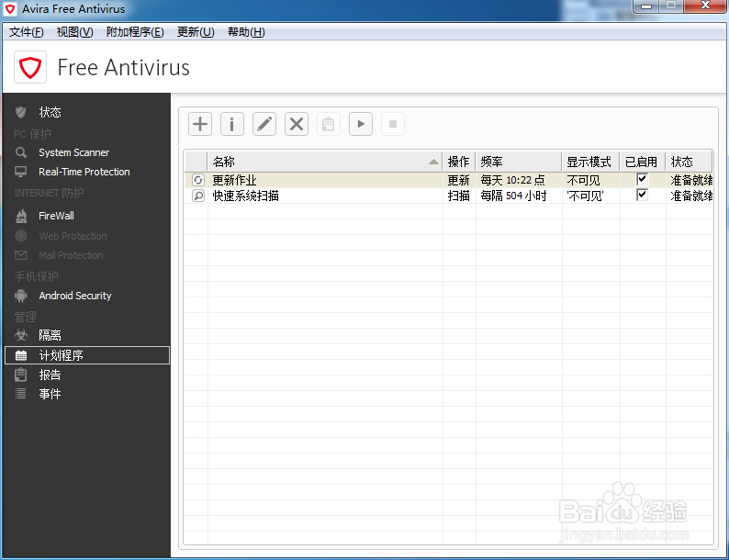Click Real-Time Protection monitor icon
Screen dimensions: 729x560
[21, 172]
